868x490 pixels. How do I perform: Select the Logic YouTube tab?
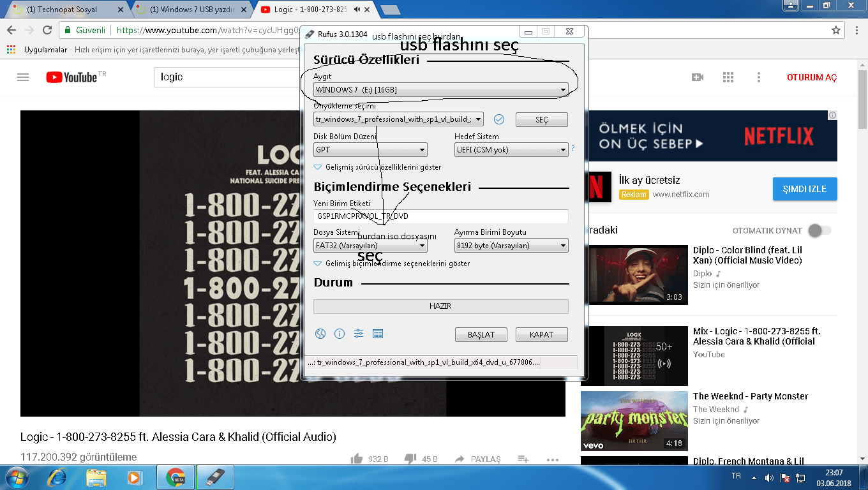coord(312,10)
